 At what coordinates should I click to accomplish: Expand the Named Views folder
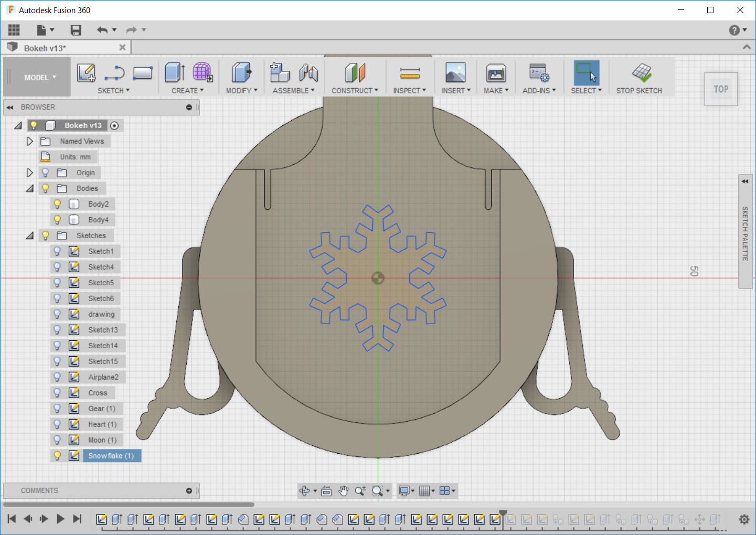pyautogui.click(x=30, y=141)
